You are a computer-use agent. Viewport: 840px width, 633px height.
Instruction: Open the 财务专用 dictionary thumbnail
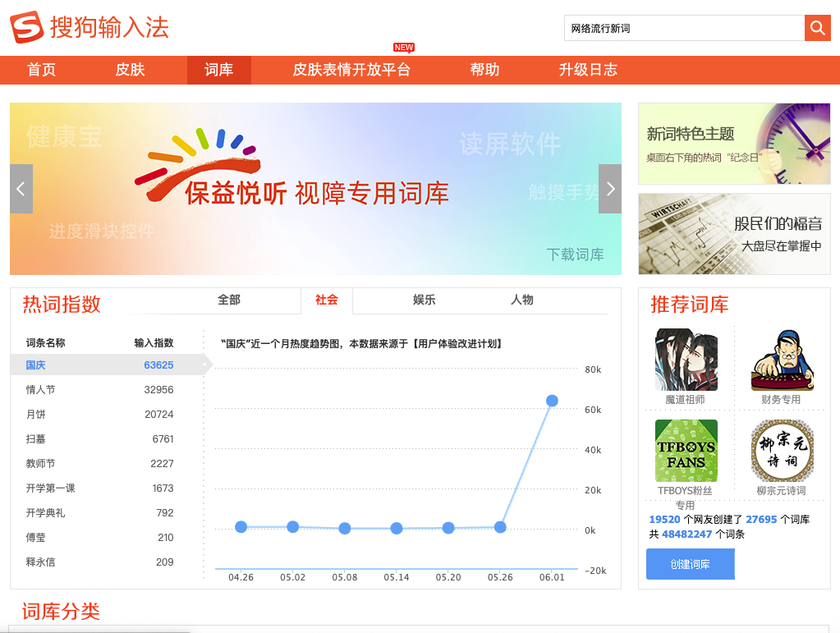783,360
